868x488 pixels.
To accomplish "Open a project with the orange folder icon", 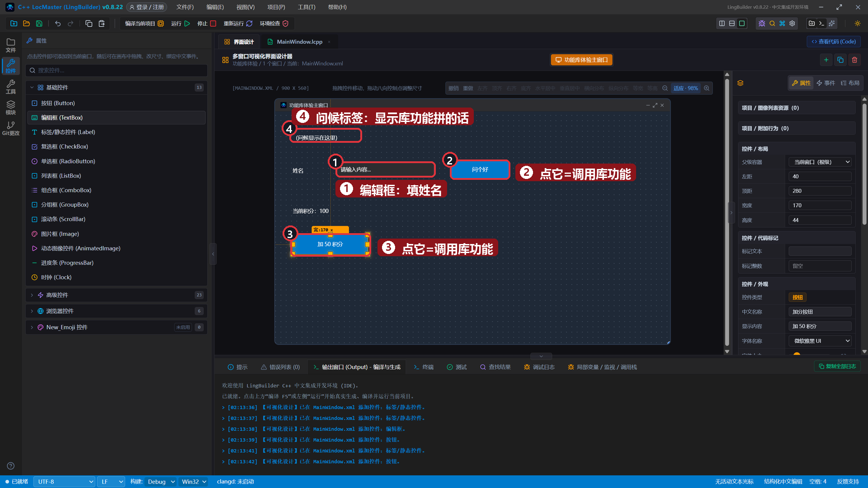I will tap(27, 23).
